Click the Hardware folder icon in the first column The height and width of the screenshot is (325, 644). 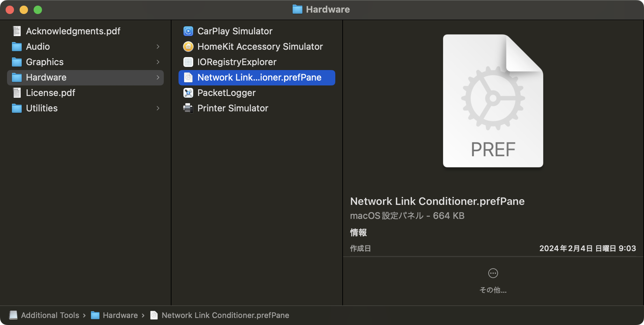pos(17,77)
